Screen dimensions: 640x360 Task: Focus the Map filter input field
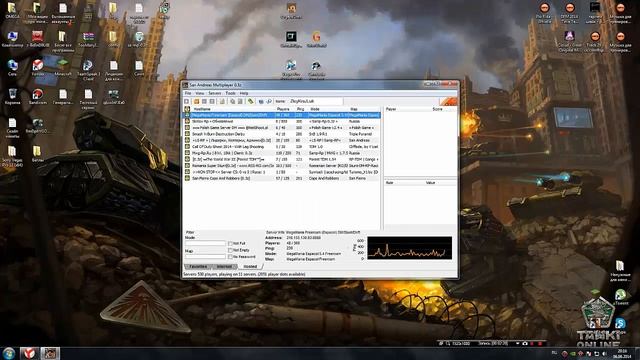205,257
